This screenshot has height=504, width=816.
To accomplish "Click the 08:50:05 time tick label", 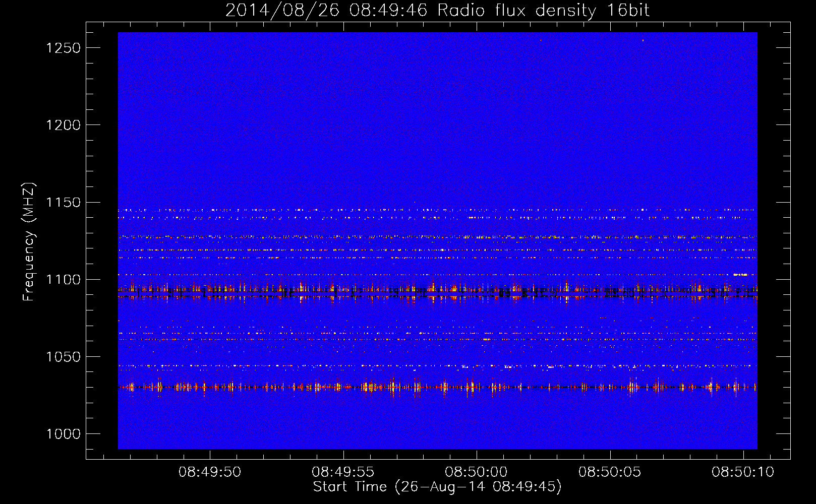I will point(610,472).
